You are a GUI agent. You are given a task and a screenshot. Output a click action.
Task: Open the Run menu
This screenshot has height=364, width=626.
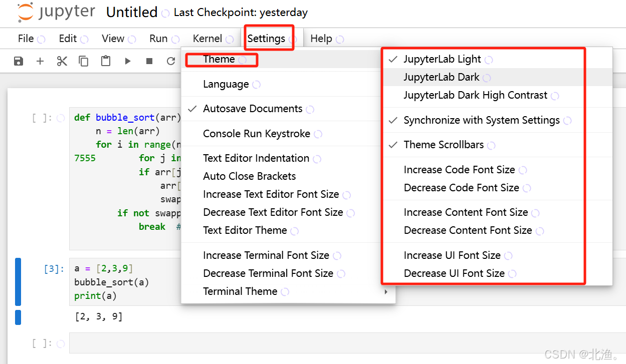[158, 39]
